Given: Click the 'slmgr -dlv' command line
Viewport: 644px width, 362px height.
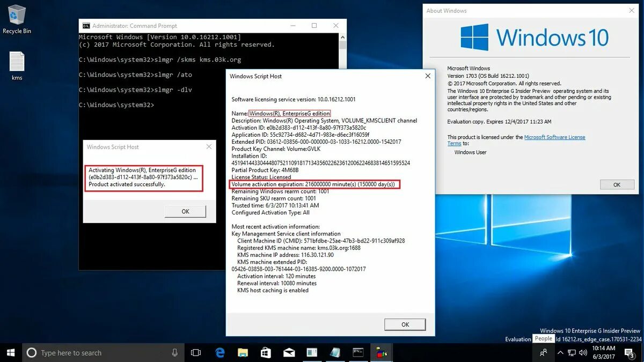Looking at the screenshot, I should click(135, 90).
